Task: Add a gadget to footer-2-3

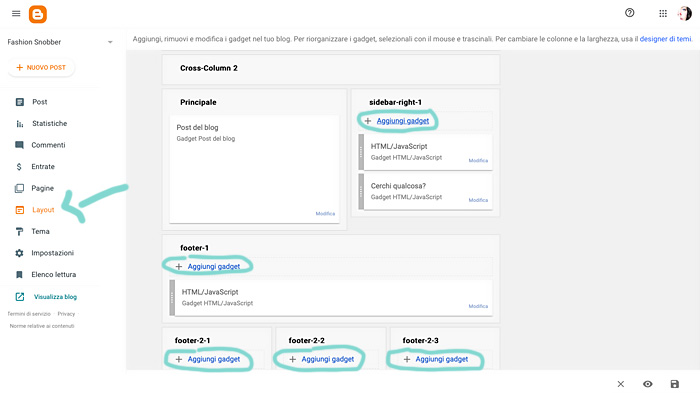Action: (x=442, y=359)
